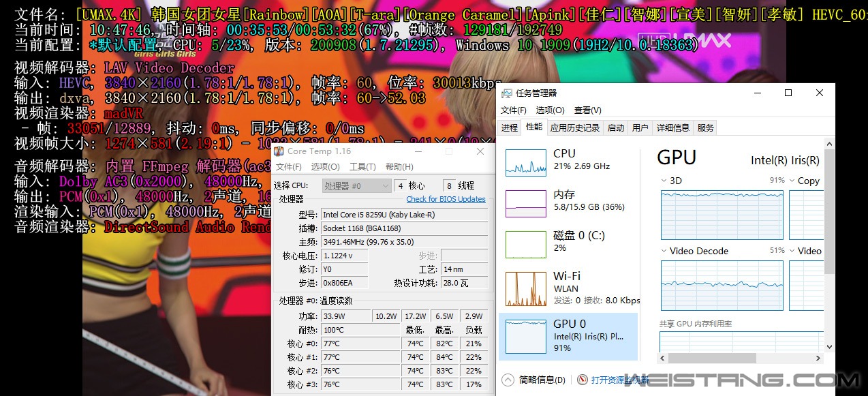The image size is (868, 396).
Task: Click the up-chevron icon beside 简略信息
Action: click(x=508, y=380)
